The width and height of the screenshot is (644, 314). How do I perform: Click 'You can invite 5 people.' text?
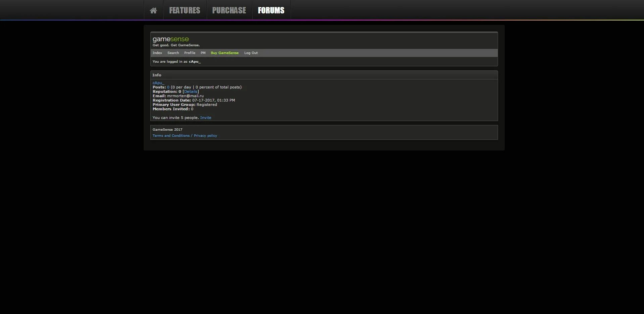click(x=176, y=118)
